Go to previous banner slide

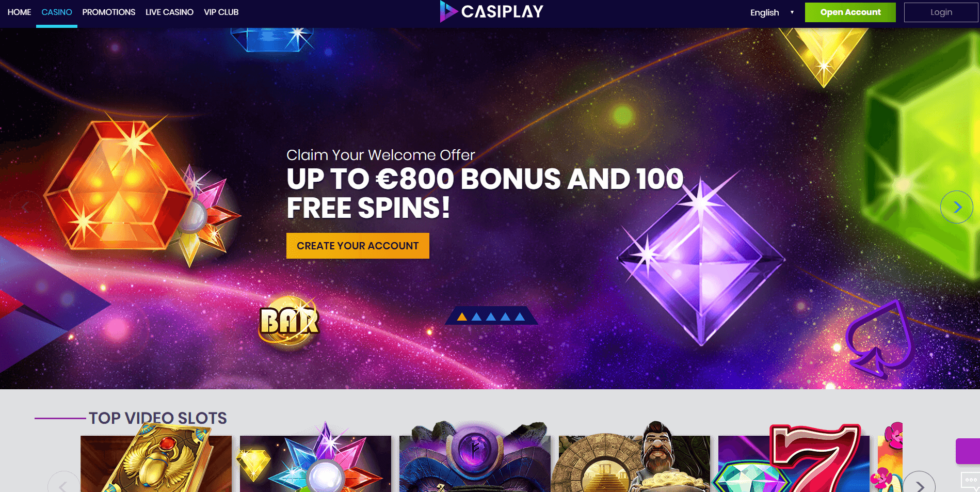(25, 207)
